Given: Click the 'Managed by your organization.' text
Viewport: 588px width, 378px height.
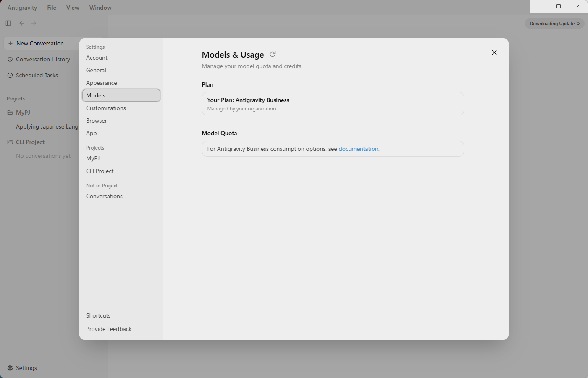Looking at the screenshot, I should (242, 109).
